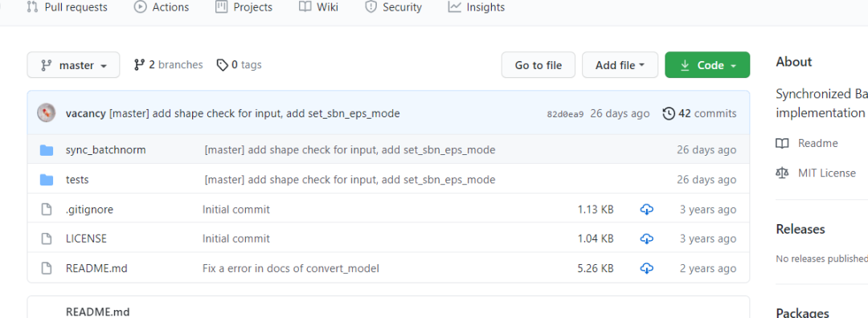Click the 5.26 KB size of README.md
The width and height of the screenshot is (868, 318).
[x=596, y=269]
